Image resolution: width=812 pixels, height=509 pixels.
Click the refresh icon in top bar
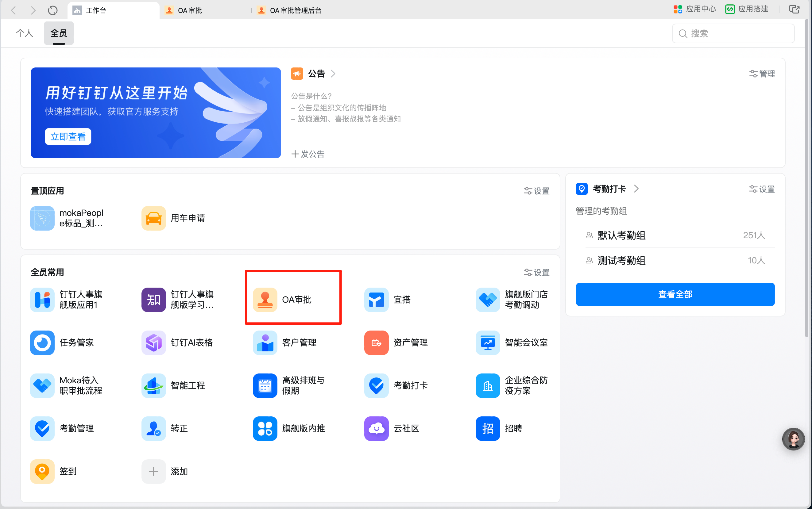tap(52, 10)
